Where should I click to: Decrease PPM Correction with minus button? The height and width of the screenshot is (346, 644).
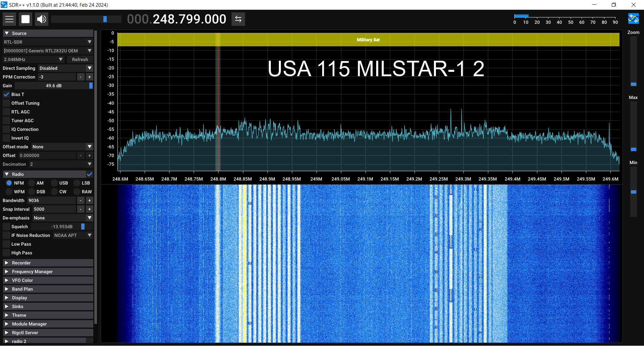click(81, 77)
